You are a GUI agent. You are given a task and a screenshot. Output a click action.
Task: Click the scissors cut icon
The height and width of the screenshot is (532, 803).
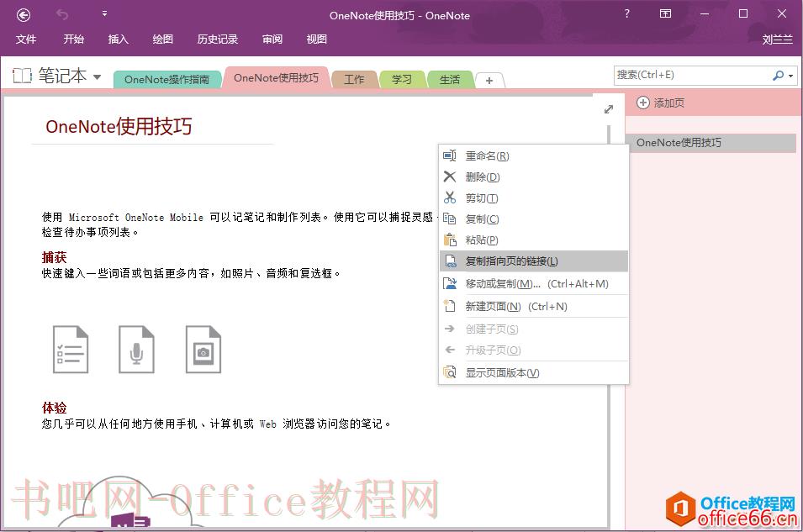[450, 198]
